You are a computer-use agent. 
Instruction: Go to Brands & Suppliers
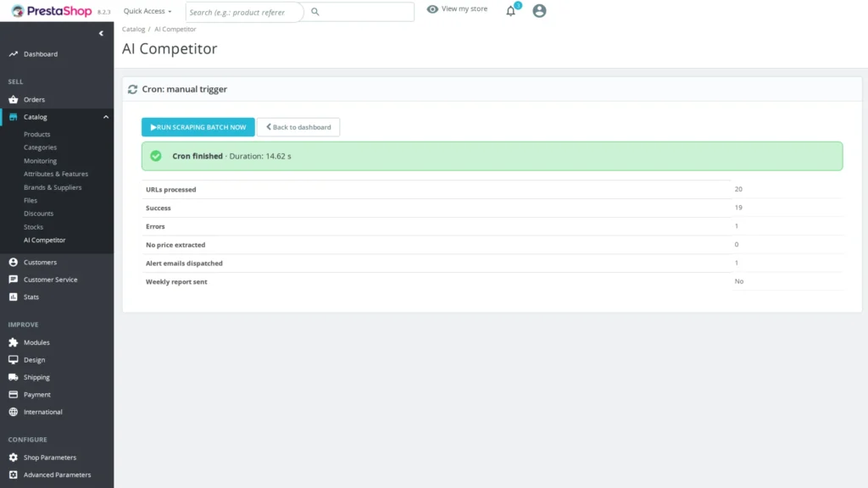(53, 187)
